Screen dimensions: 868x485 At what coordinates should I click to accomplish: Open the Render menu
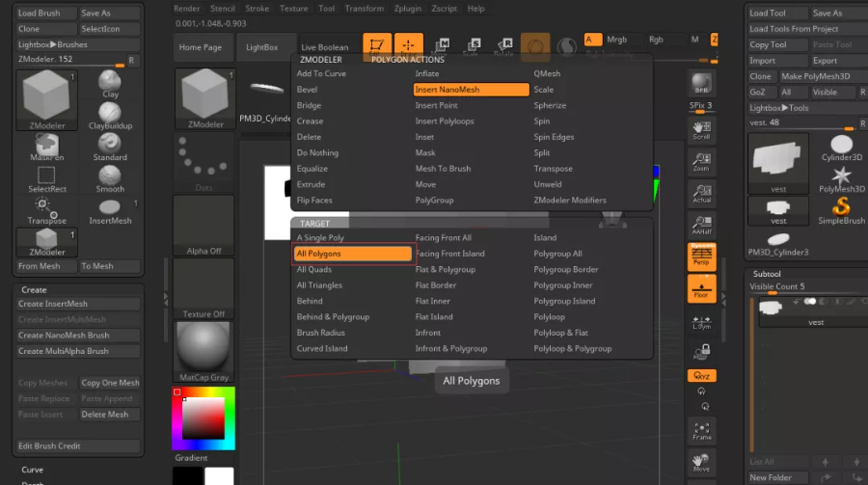(x=186, y=9)
